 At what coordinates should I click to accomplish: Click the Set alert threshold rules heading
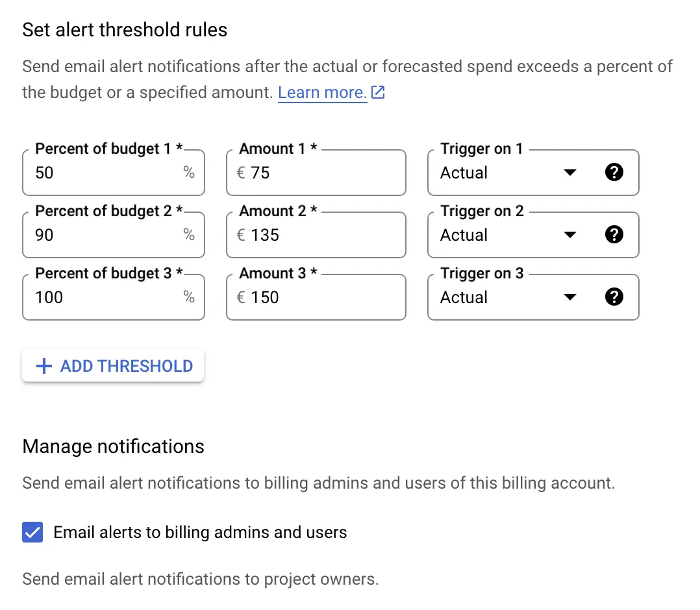point(125,30)
